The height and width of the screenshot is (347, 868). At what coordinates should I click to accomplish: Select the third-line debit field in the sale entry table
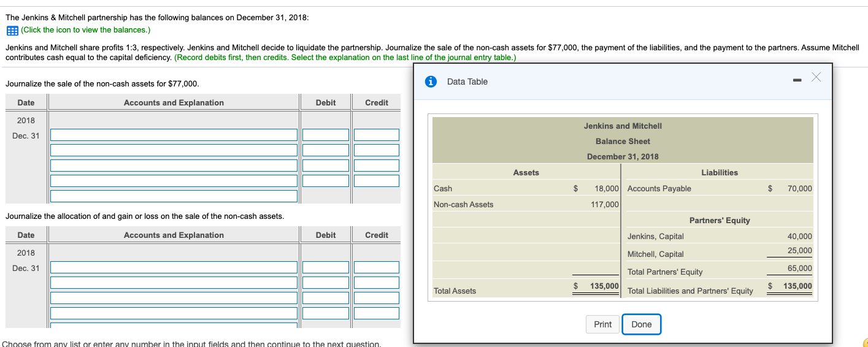coord(325,166)
